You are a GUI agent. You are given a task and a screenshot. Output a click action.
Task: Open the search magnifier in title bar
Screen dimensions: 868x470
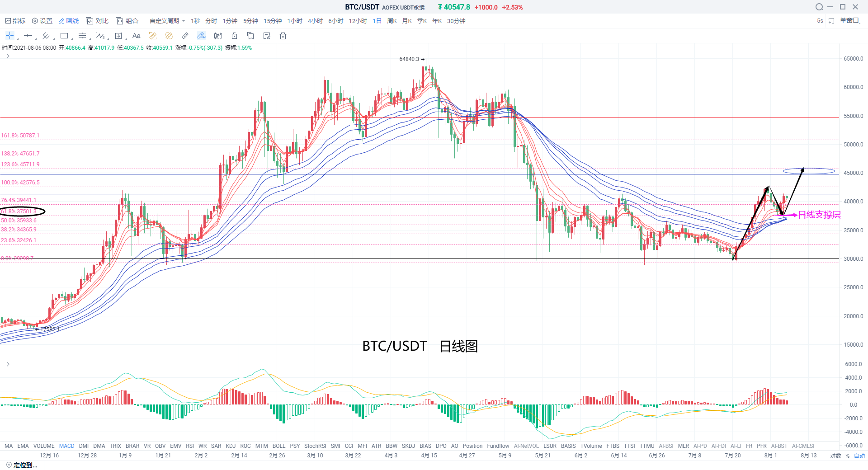[x=819, y=7]
